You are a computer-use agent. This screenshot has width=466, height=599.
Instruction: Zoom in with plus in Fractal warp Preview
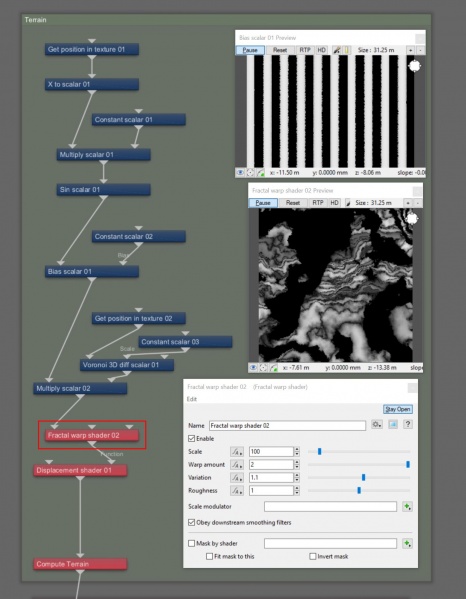pyautogui.click(x=408, y=203)
